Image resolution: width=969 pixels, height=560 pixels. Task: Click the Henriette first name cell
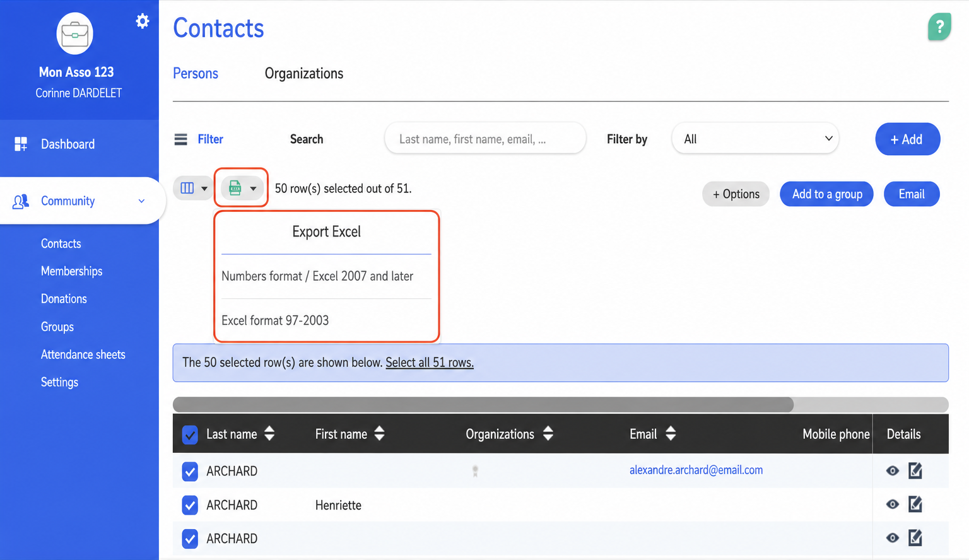pos(338,505)
